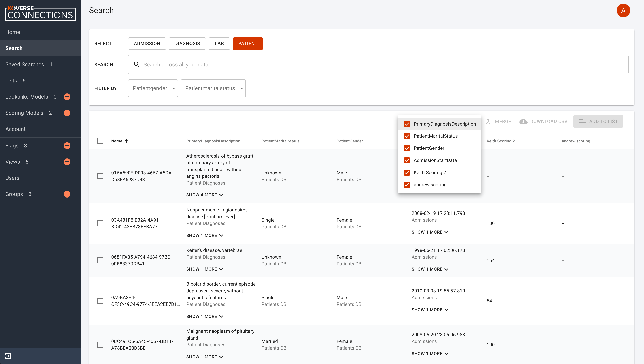The width and height of the screenshot is (644, 364).
Task: Expand SHOW 1 MORE under 2008-02-19 admission
Action: tap(430, 232)
